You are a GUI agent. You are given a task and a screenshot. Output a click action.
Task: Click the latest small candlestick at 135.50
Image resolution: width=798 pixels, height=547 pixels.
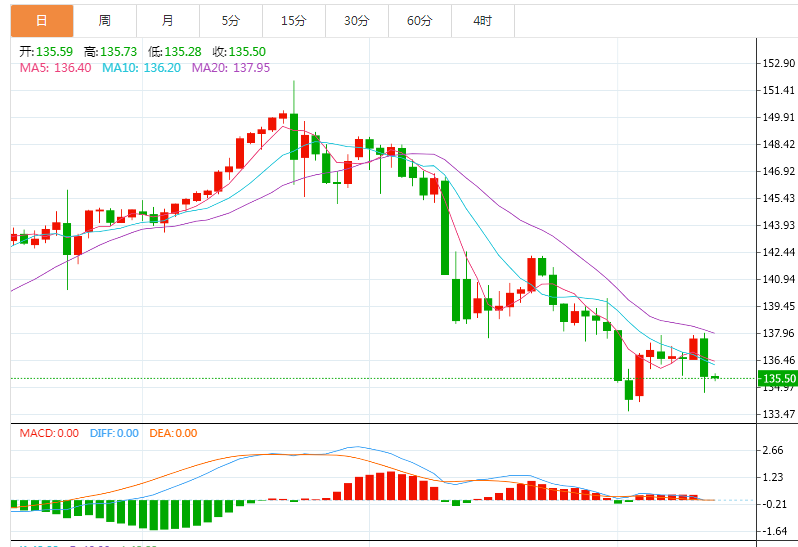click(715, 377)
